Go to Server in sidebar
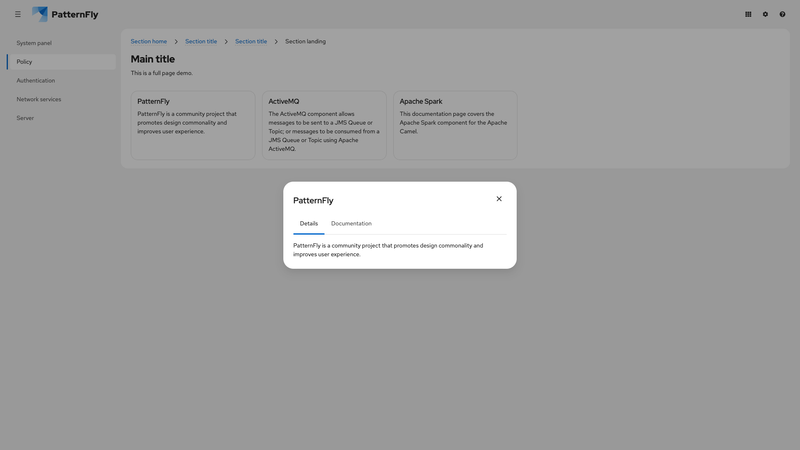This screenshot has height=450, width=800. 61,118
